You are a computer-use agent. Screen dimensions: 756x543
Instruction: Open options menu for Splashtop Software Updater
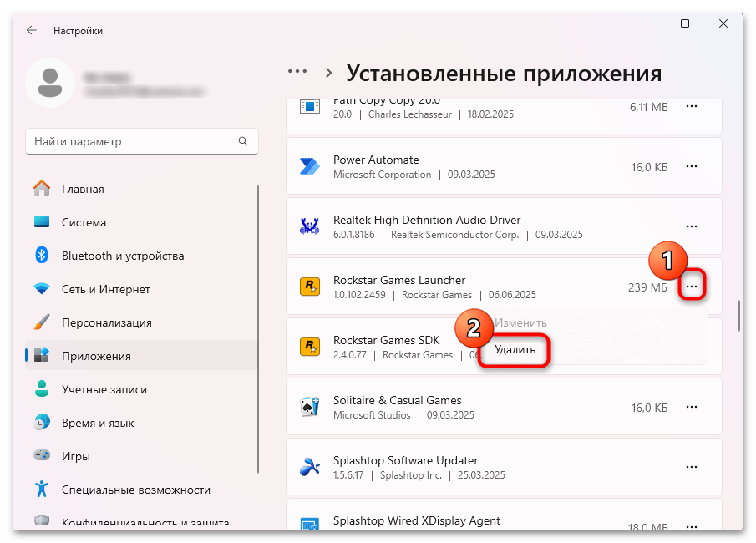click(x=692, y=467)
